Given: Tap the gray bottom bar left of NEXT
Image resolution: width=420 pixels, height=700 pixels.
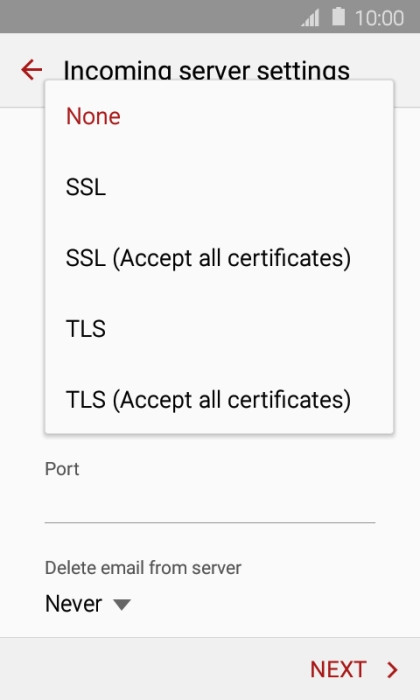Looking at the screenshot, I should click(x=152, y=669).
